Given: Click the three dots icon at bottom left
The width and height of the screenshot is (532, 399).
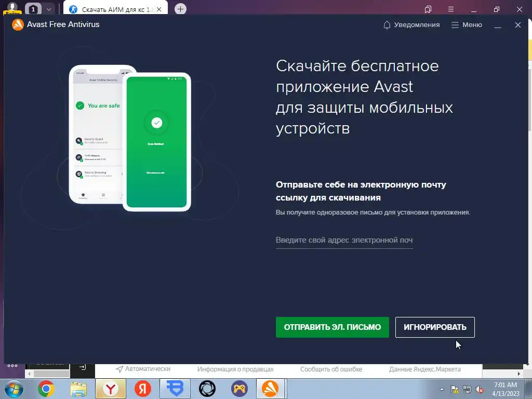Looking at the screenshot, I should pos(12,366).
